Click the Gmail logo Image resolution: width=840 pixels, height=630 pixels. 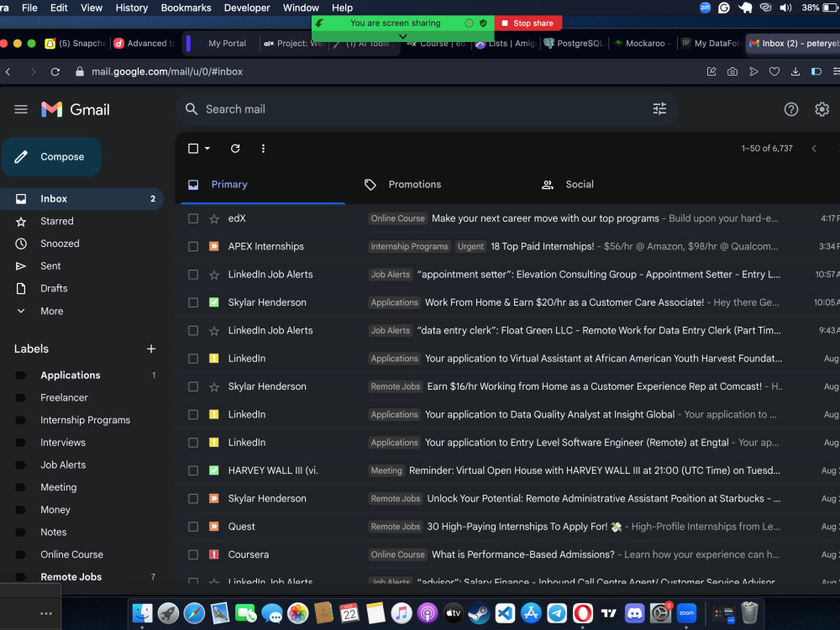point(76,109)
